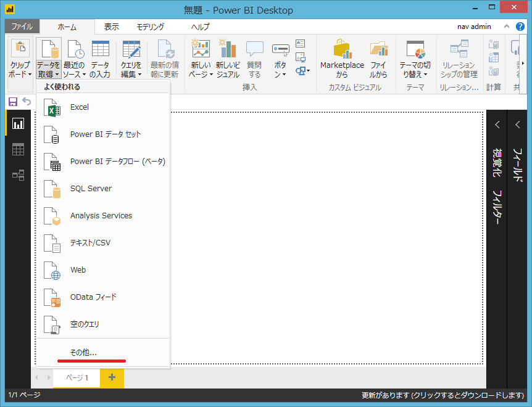Click the new column calculation icon
Viewport: 532px width, 407px height.
(493, 57)
